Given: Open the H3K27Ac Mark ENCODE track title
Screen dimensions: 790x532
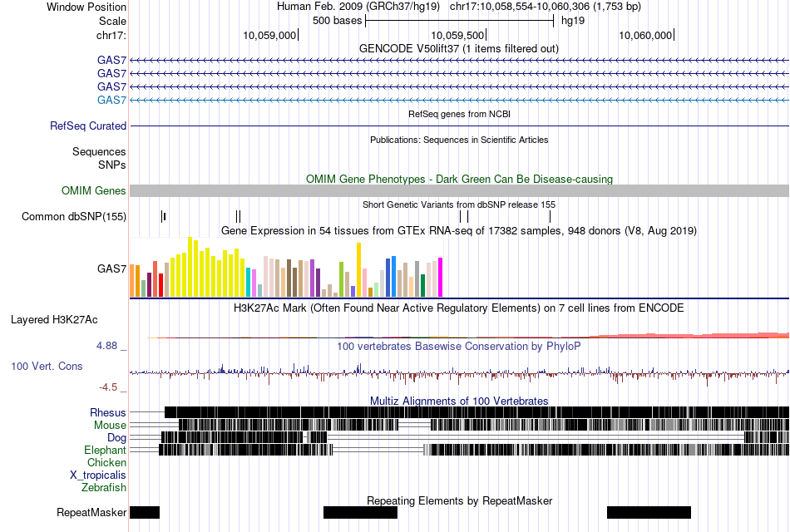Looking at the screenshot, I should coord(459,308).
